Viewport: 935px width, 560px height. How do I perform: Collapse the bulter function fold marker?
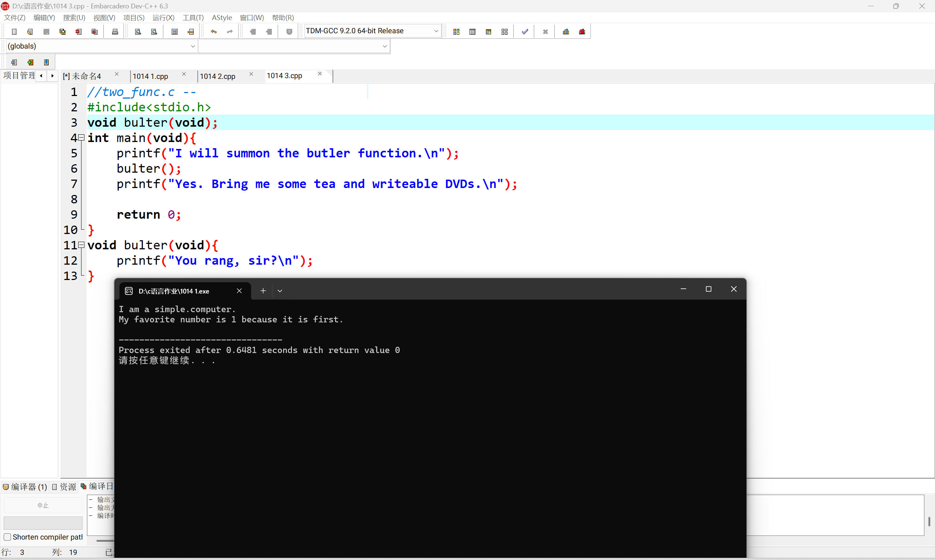[x=81, y=245]
